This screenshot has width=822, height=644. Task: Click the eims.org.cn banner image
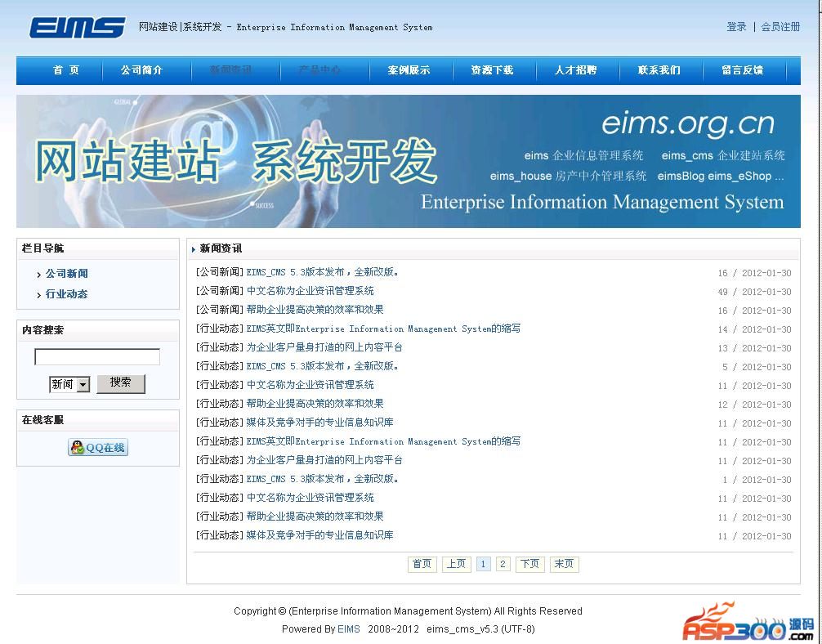click(409, 161)
